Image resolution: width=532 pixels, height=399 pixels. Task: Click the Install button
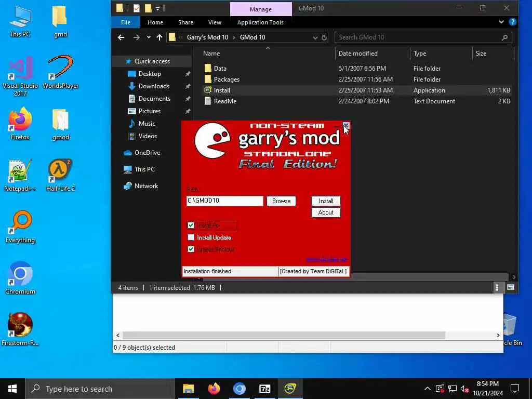pyautogui.click(x=326, y=201)
